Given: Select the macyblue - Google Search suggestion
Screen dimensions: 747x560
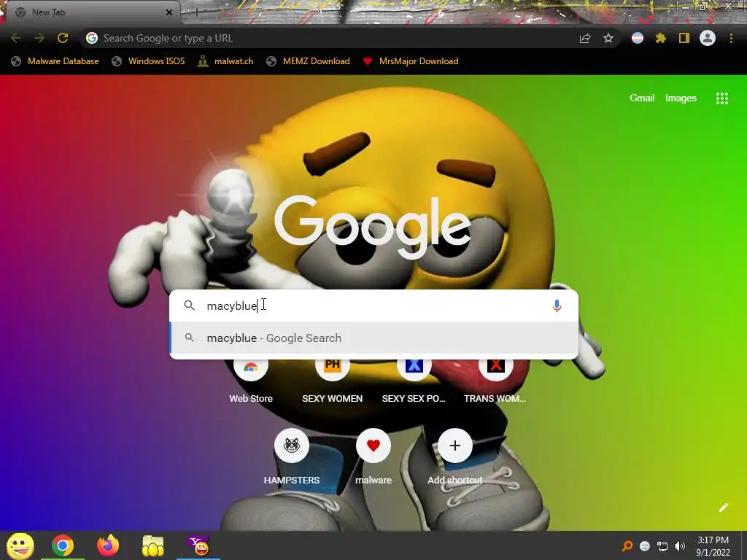Looking at the screenshot, I should point(374,338).
